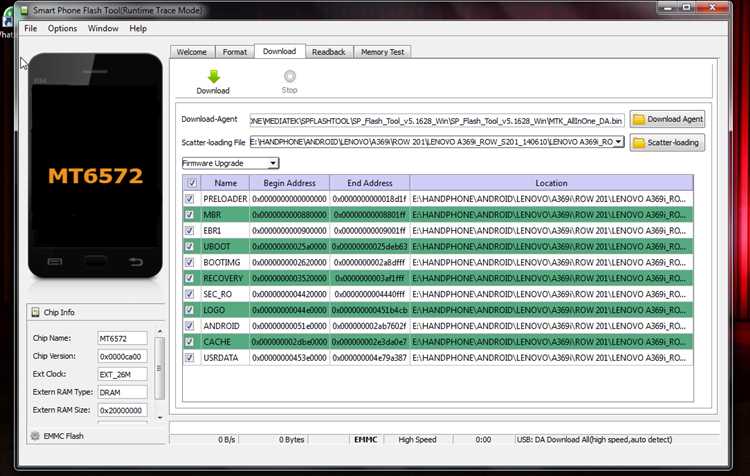Click the Chip Info scrollbar down arrow
Viewport: 750px width, 476px height.
160,417
